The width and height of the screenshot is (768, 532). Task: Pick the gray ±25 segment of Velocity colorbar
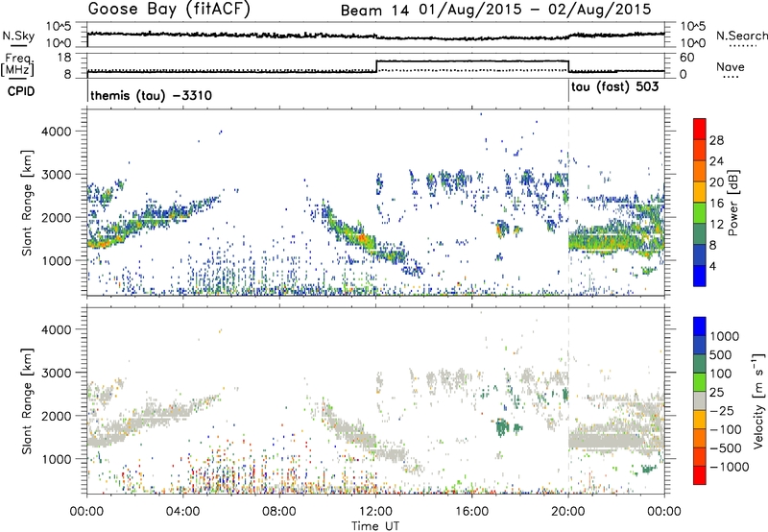(700, 401)
